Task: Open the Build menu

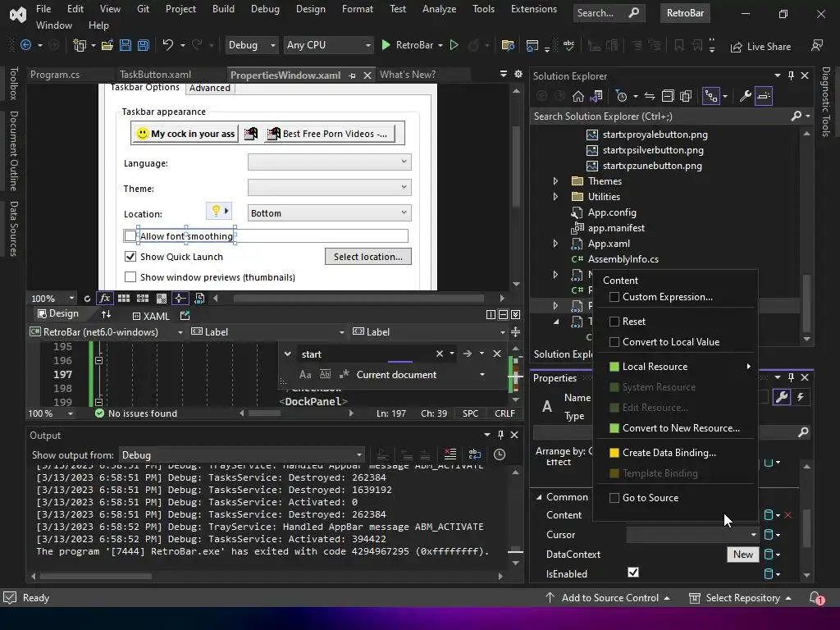Action: pyautogui.click(x=223, y=9)
